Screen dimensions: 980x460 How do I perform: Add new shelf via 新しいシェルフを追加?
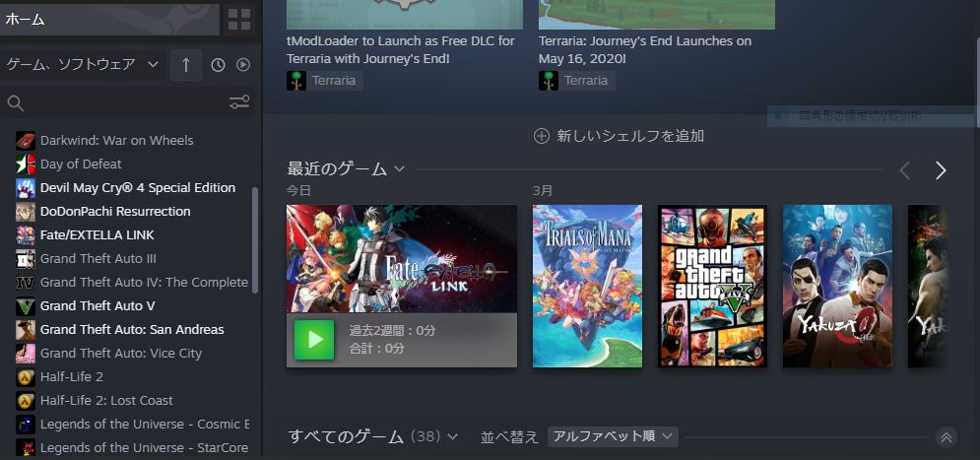[x=619, y=136]
